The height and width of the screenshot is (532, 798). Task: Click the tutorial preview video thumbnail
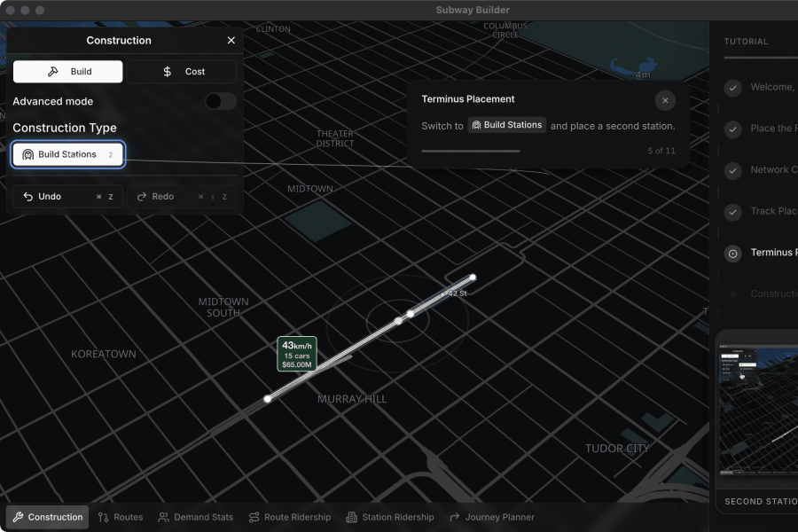pyautogui.click(x=758, y=410)
